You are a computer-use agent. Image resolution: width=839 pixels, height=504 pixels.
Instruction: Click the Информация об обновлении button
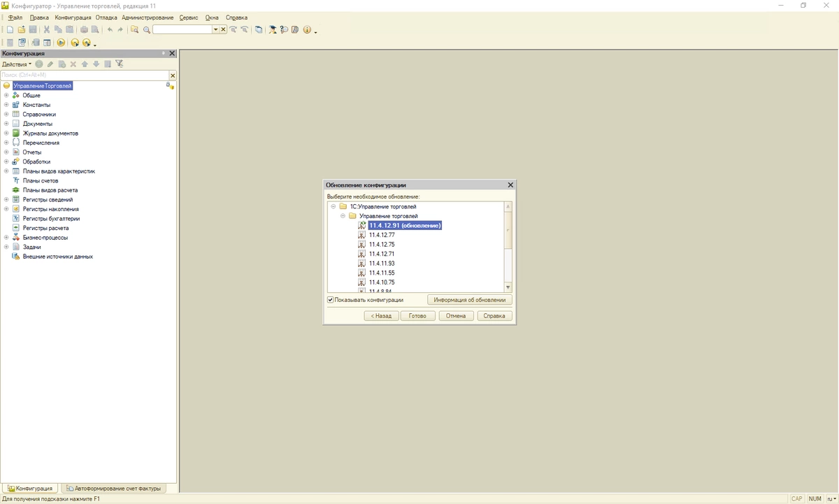click(469, 300)
